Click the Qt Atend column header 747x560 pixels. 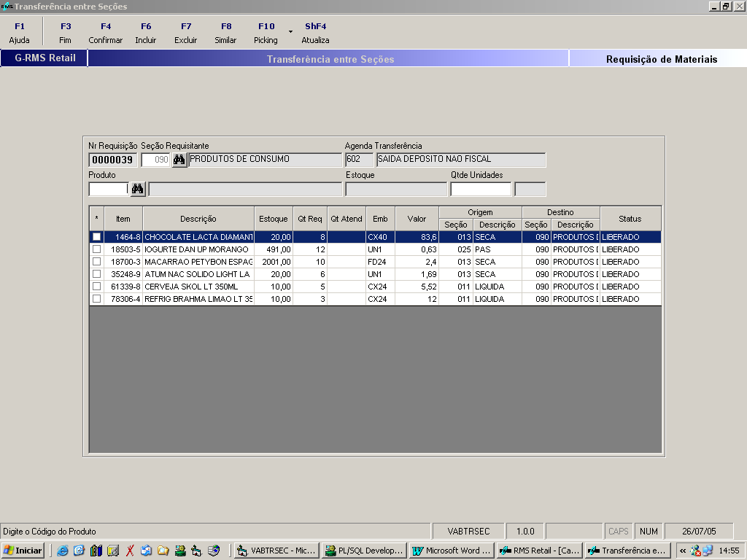click(347, 219)
